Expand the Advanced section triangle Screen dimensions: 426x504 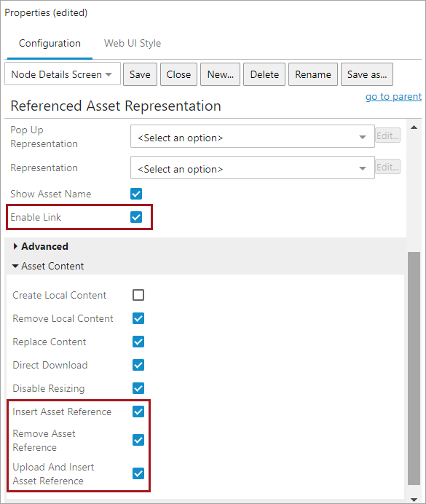point(15,246)
